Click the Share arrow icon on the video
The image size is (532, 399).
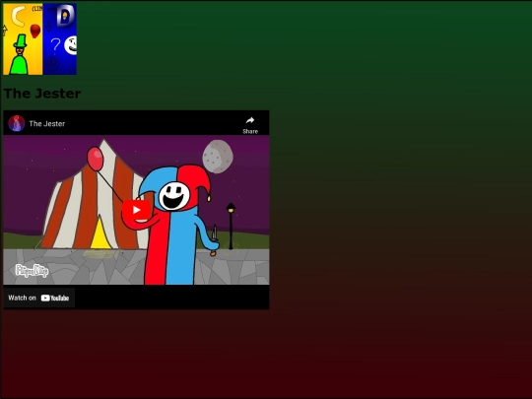coord(250,120)
